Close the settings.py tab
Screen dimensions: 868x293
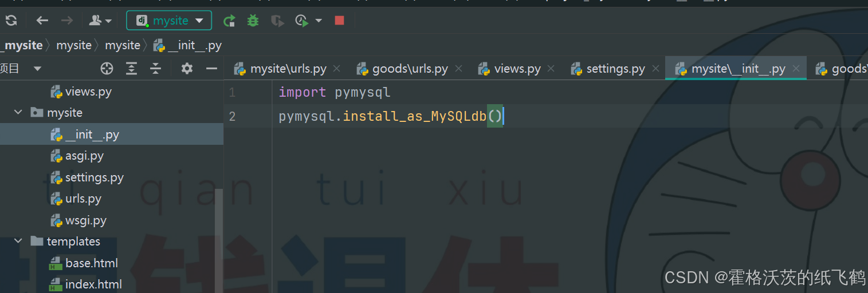pyautogui.click(x=655, y=69)
